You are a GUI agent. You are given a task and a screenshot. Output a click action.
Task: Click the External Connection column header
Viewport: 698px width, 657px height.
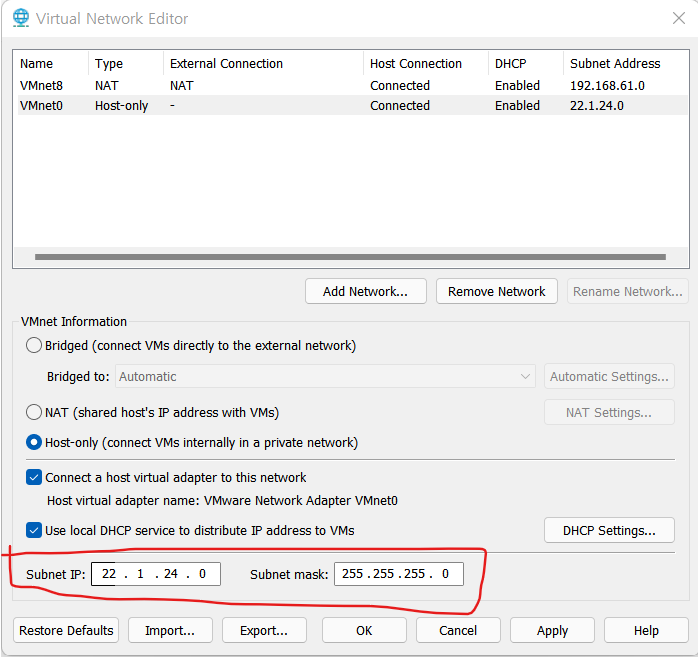(x=226, y=64)
